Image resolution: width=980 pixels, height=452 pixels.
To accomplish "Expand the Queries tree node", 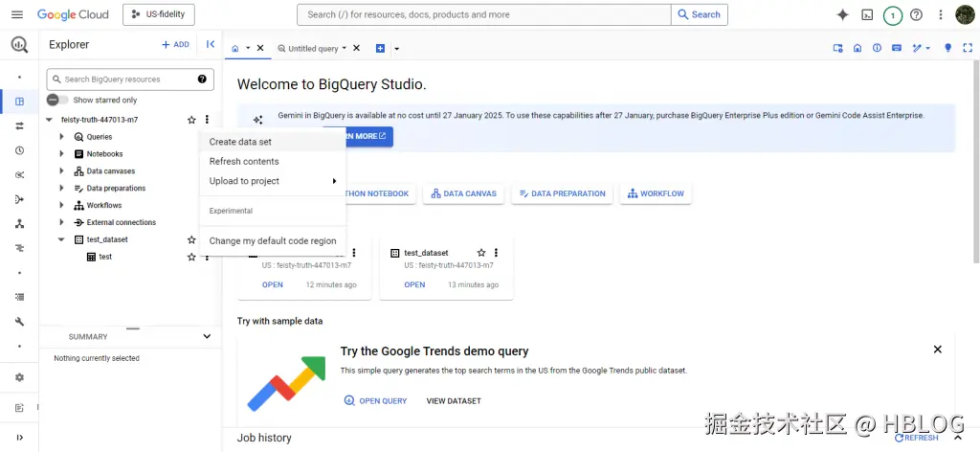I will tap(61, 137).
